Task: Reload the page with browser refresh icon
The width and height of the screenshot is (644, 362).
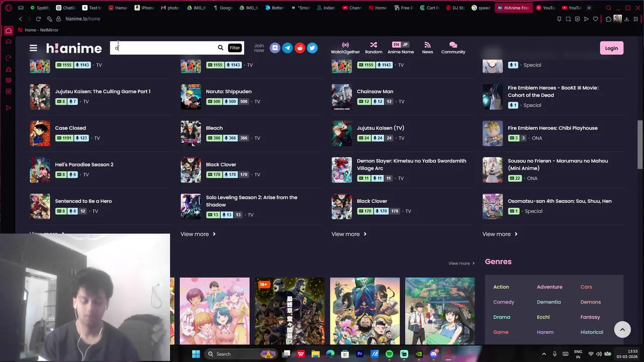Action: point(38,19)
